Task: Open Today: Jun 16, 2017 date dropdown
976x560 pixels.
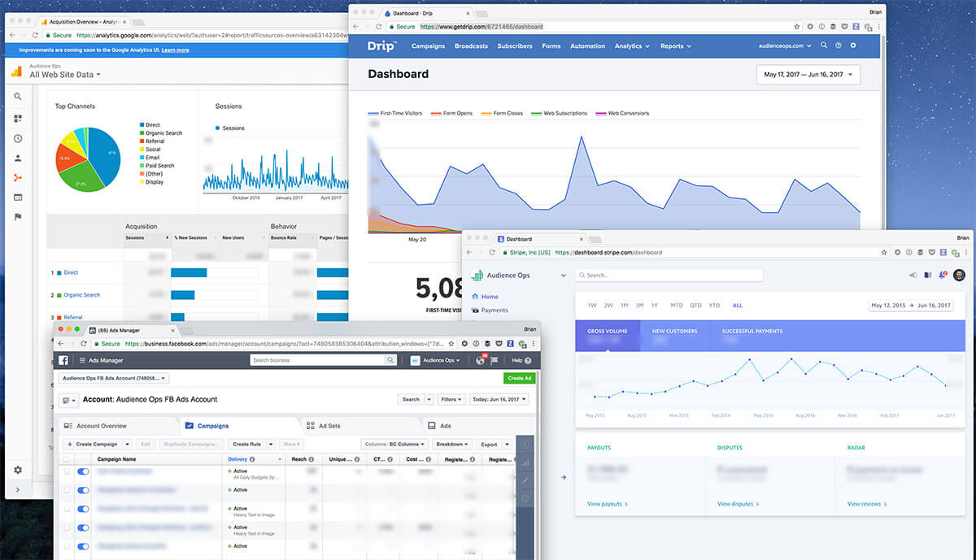Action: click(498, 399)
